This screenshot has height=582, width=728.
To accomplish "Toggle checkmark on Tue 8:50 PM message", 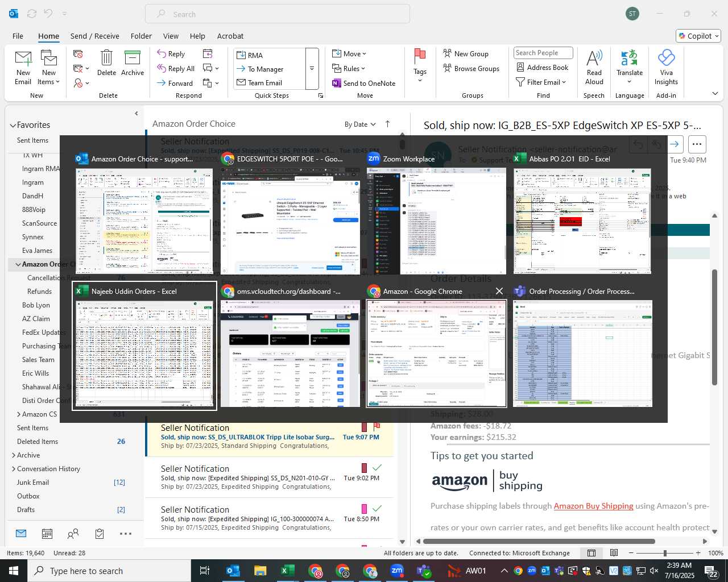I will tap(377, 509).
